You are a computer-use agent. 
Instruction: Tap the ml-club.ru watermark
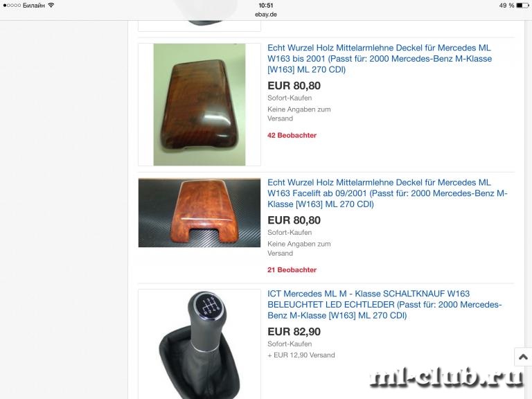pyautogui.click(x=447, y=377)
